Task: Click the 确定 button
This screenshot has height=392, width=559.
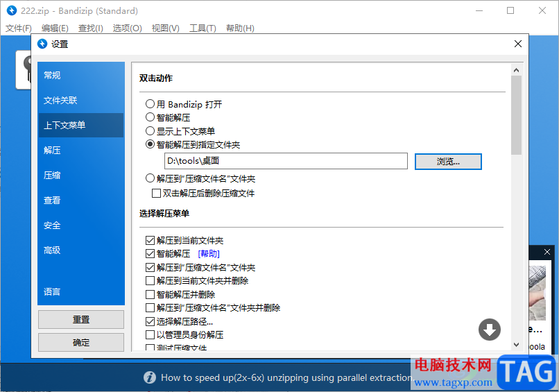Action: click(81, 343)
